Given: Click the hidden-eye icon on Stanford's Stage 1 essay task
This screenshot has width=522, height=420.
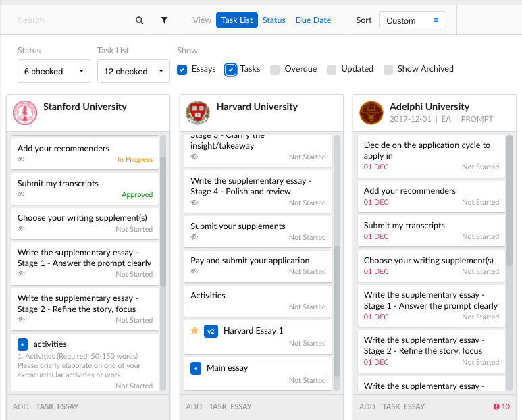Looking at the screenshot, I should [22, 274].
